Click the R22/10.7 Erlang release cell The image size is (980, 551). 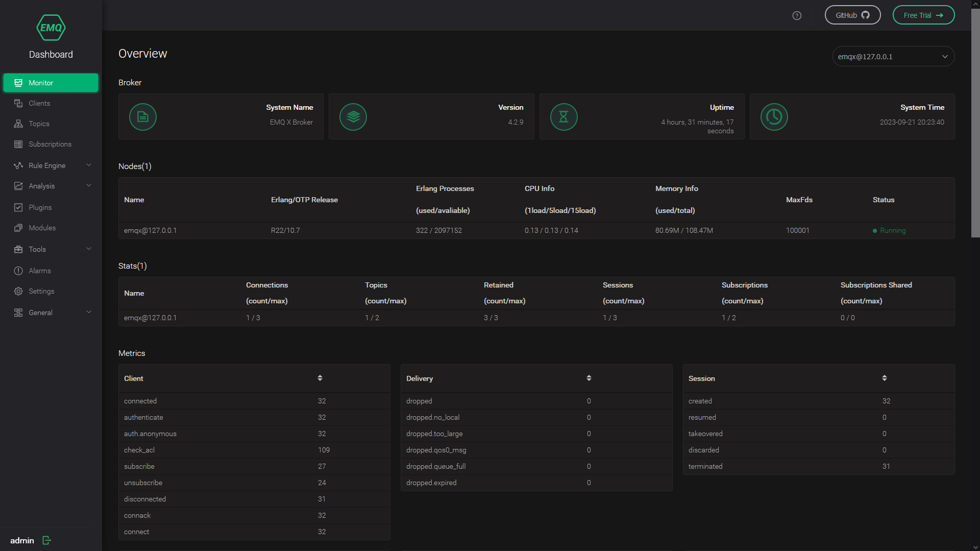[285, 230]
